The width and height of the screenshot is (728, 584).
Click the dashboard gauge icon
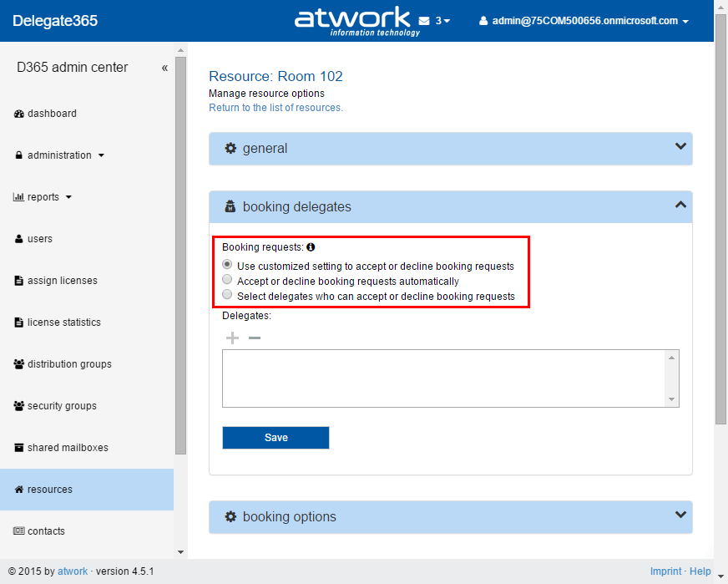click(18, 114)
